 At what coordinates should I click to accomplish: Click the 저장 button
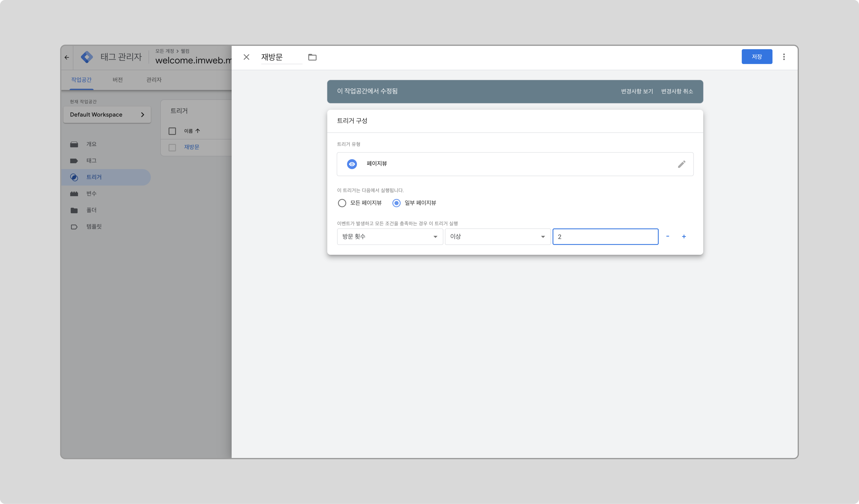pyautogui.click(x=757, y=56)
